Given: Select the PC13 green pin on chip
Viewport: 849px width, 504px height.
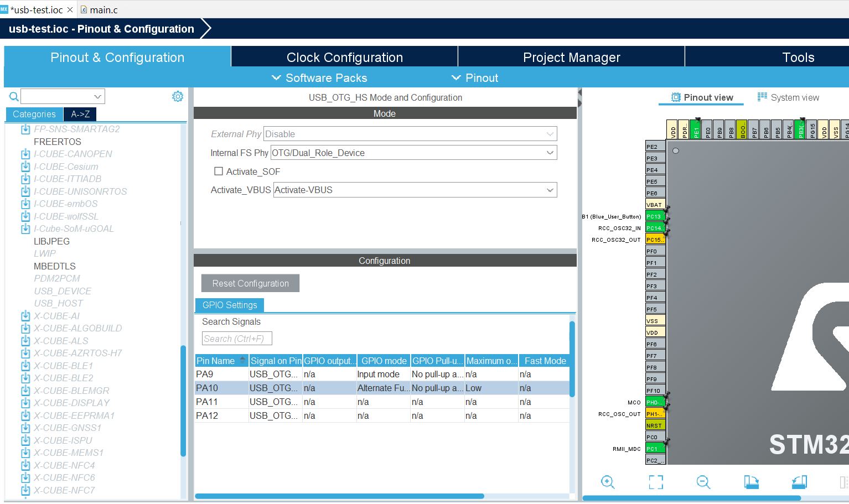Looking at the screenshot, I should pos(655,216).
